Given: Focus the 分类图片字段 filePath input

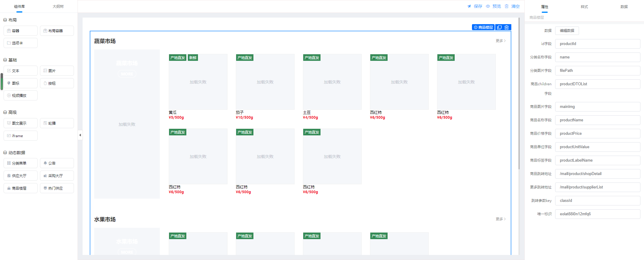Looking at the screenshot, I should (597, 71).
